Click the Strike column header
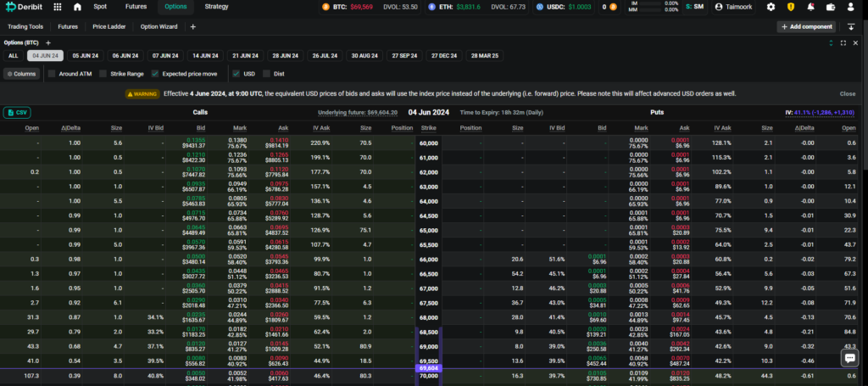 429,128
